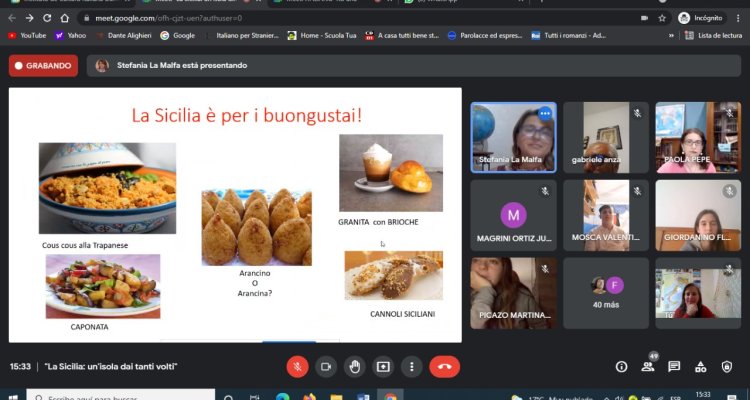This screenshot has width=750, height=400.
Task: Reload the page with the refresh icon
Action: [47, 18]
